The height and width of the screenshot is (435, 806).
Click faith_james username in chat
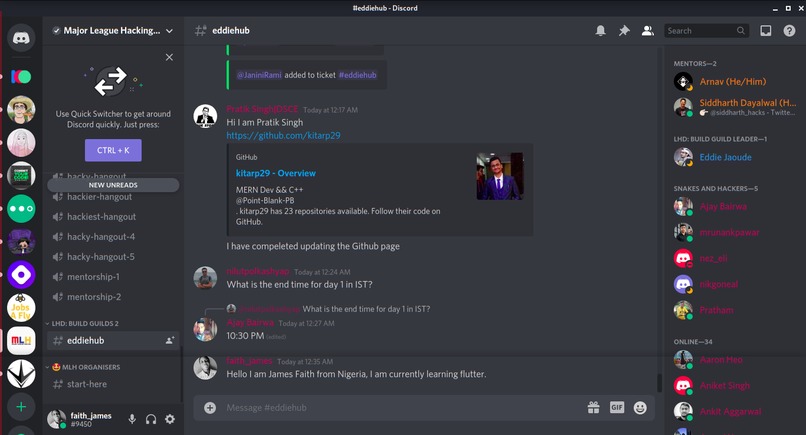[x=249, y=361]
